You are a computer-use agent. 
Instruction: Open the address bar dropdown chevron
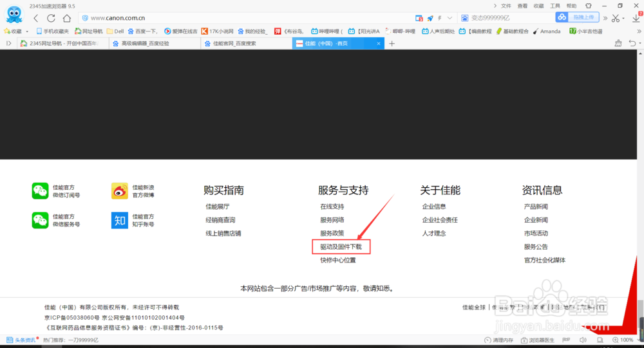tap(450, 18)
